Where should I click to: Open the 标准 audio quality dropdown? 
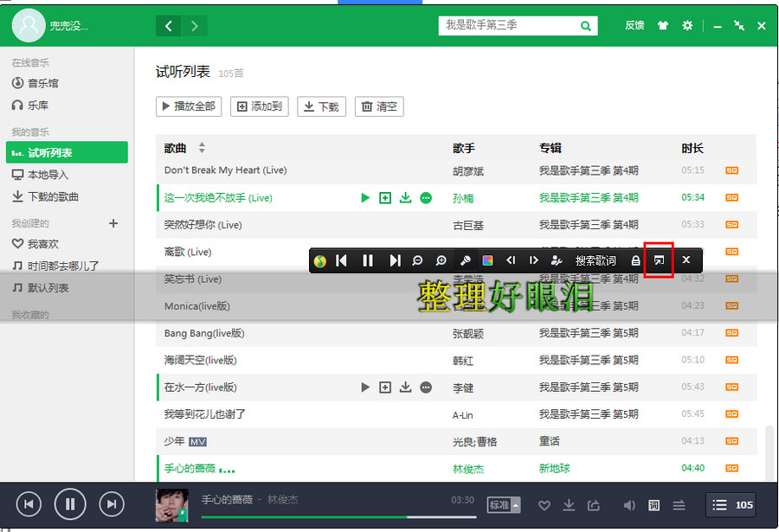point(502,504)
